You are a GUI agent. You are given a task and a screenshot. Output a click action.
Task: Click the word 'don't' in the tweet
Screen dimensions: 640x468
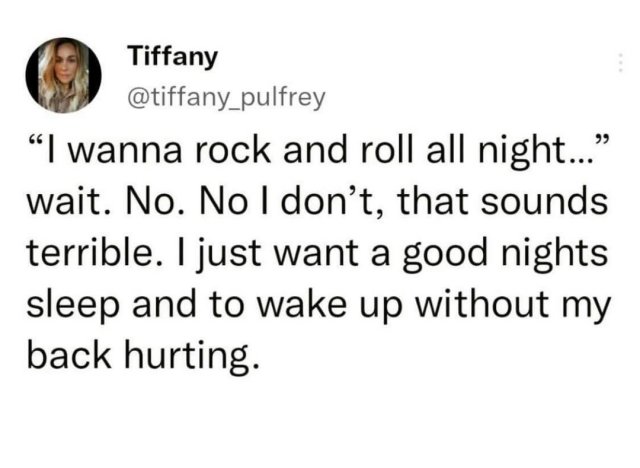click(x=330, y=201)
